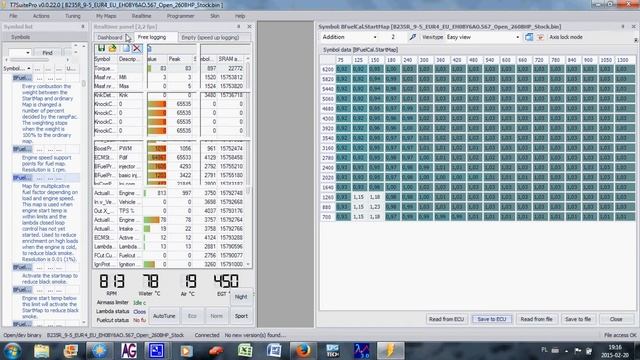
Task: Switch to the Dashboard tab
Action: point(110,38)
